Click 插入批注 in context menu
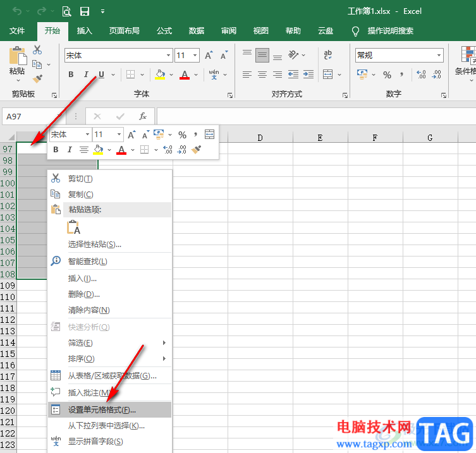476x453 pixels. [x=110, y=392]
